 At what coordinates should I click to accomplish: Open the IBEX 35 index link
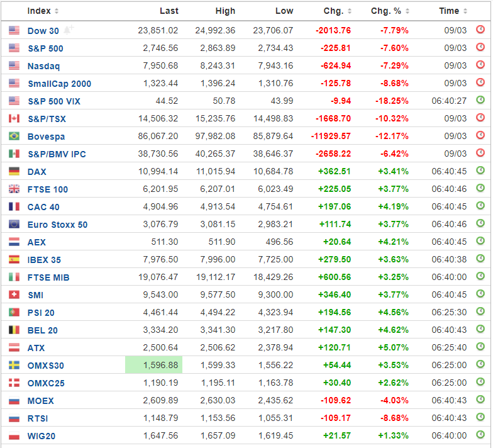pos(44,260)
